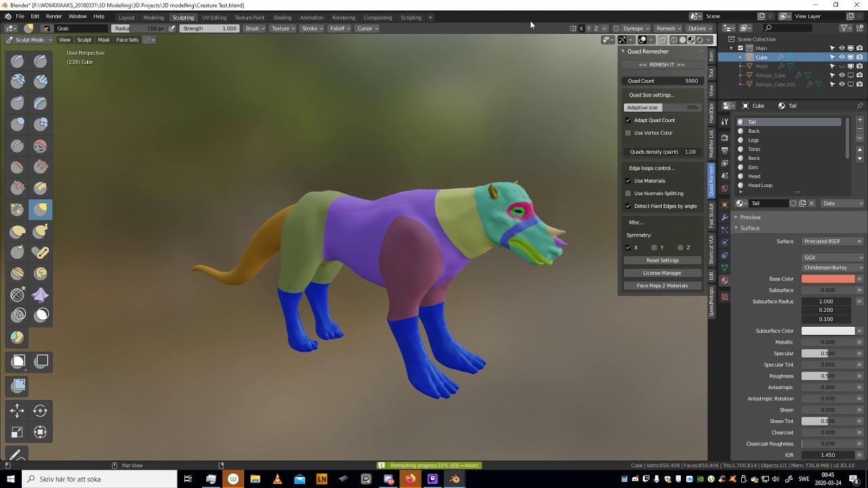Open the GGX distribution dropdown

tap(833, 258)
